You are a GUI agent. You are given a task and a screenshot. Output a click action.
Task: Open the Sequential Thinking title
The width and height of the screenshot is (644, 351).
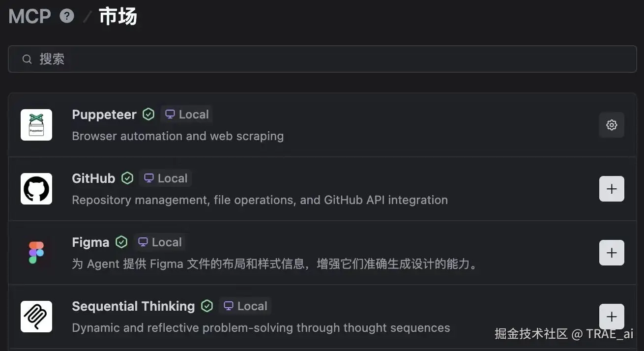(133, 306)
